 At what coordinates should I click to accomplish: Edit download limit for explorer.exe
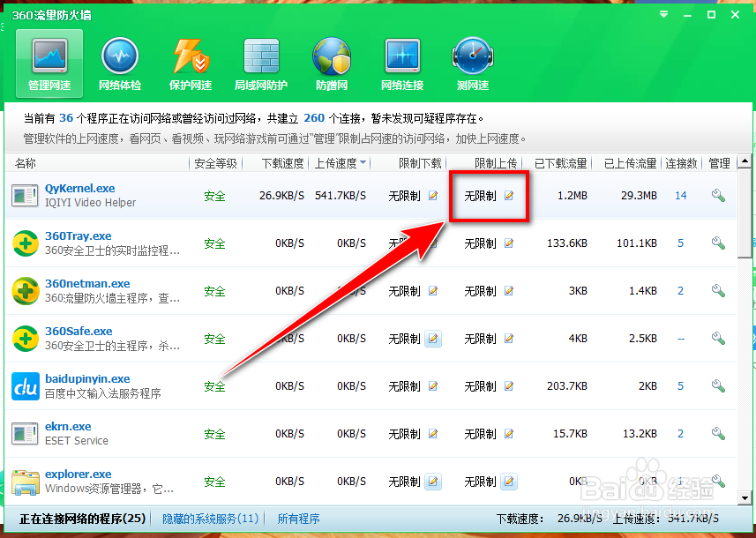(433, 482)
